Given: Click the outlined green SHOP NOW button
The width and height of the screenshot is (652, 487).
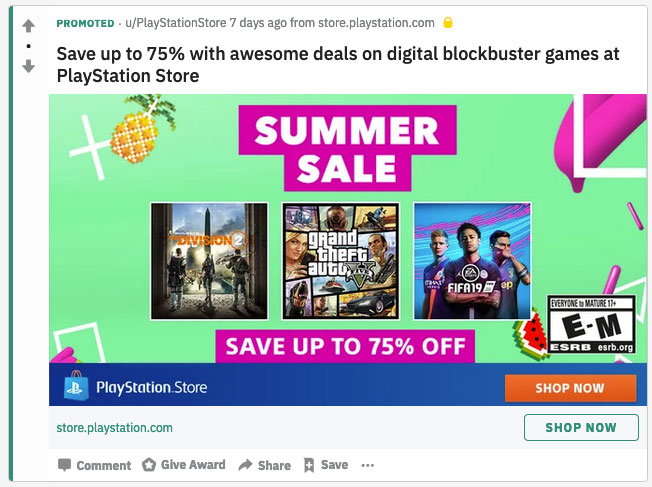Looking at the screenshot, I should [581, 427].
